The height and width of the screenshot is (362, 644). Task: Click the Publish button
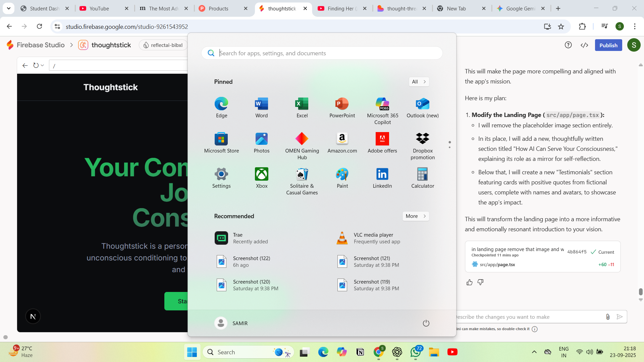[608, 45]
